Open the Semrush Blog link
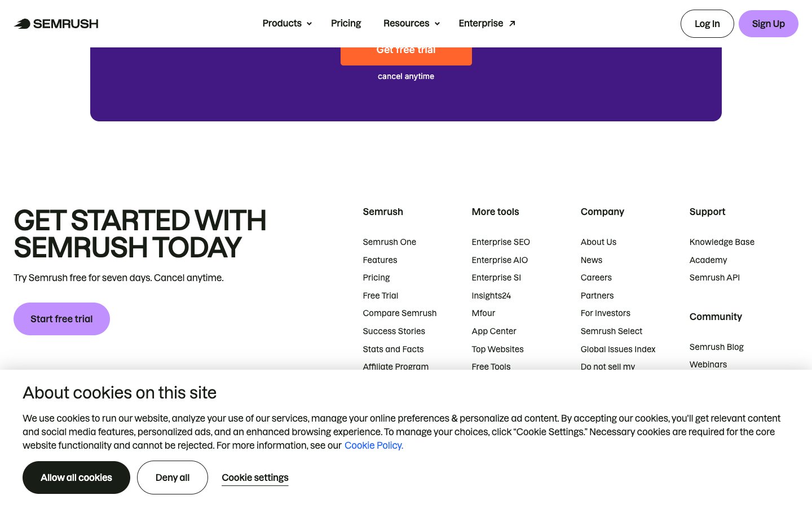The width and height of the screenshot is (812, 508). pyautogui.click(x=716, y=347)
